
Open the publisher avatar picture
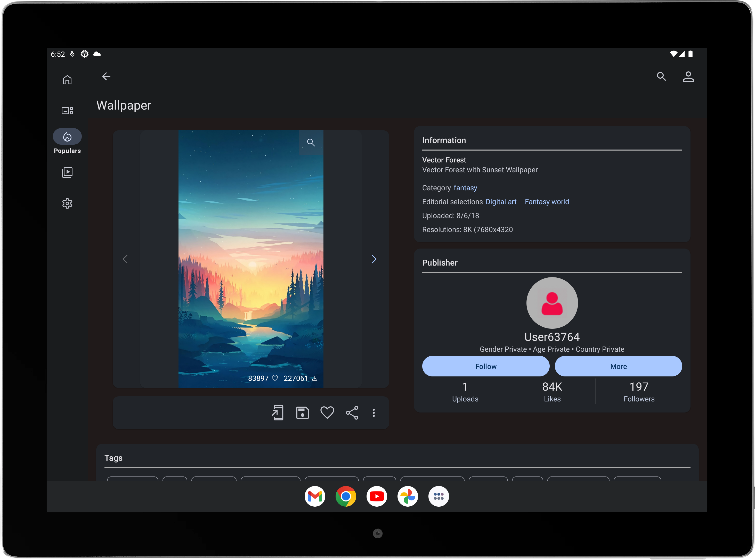click(x=552, y=303)
